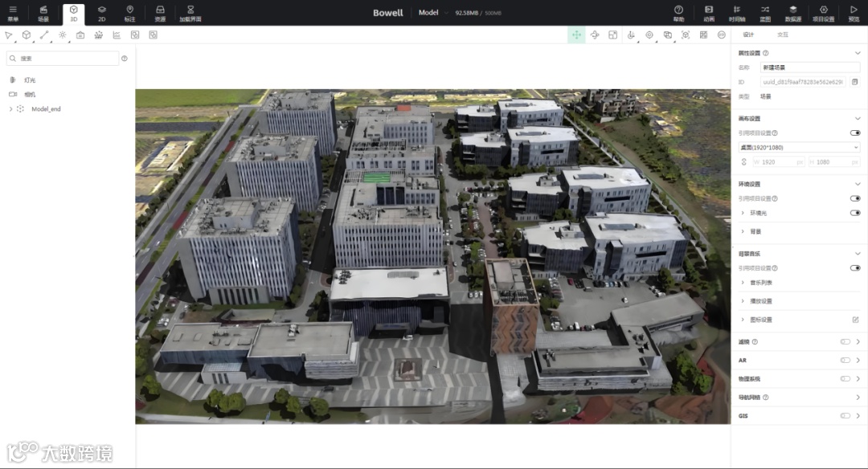Click the axis coordinate tool icon
This screenshot has width=868, height=469.
(x=631, y=35)
